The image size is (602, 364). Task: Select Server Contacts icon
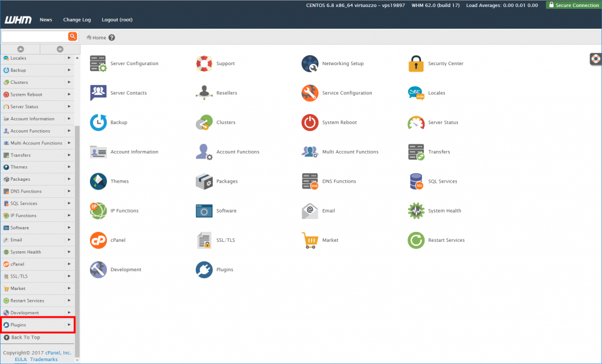98,93
